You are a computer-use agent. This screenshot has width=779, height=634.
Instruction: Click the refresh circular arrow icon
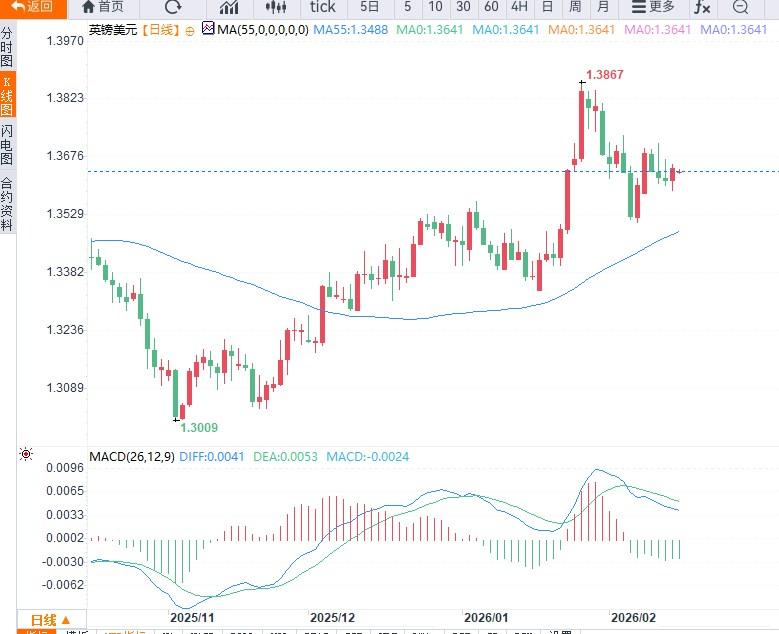pos(173,7)
